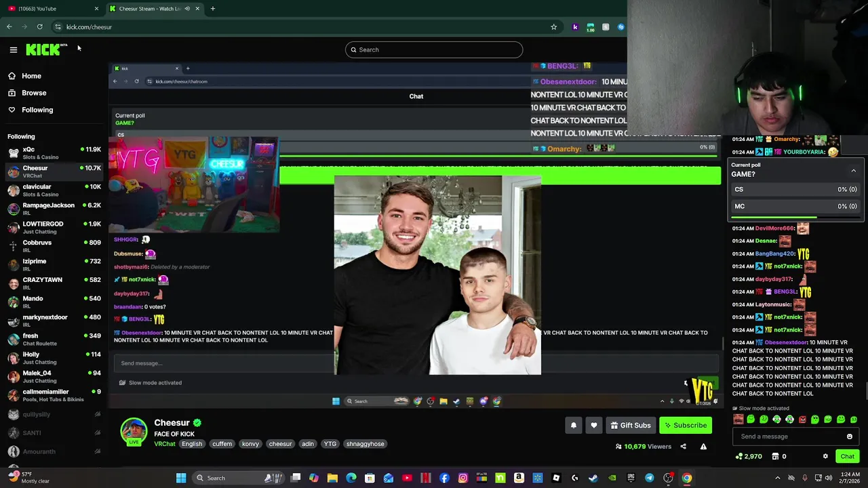
Task: Toggle notification bell for Cheesur
Action: (x=574, y=425)
